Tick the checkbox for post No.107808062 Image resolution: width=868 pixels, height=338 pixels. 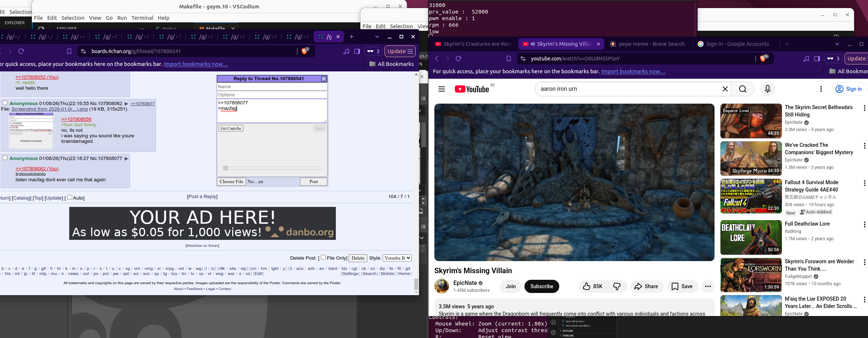(5, 103)
